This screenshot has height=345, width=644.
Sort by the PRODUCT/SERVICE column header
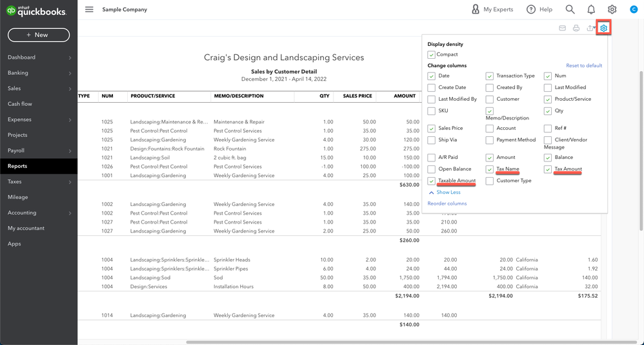(153, 96)
